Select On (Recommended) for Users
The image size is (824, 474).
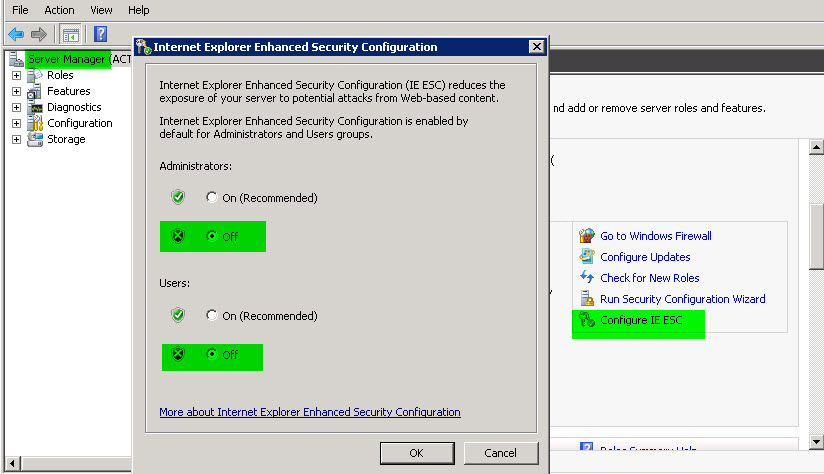pos(211,315)
